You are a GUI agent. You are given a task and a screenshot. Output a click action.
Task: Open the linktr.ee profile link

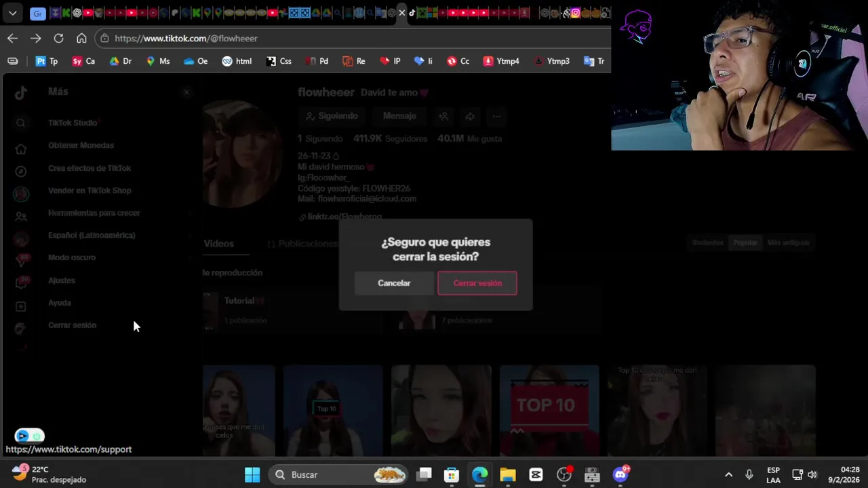pyautogui.click(x=340, y=217)
